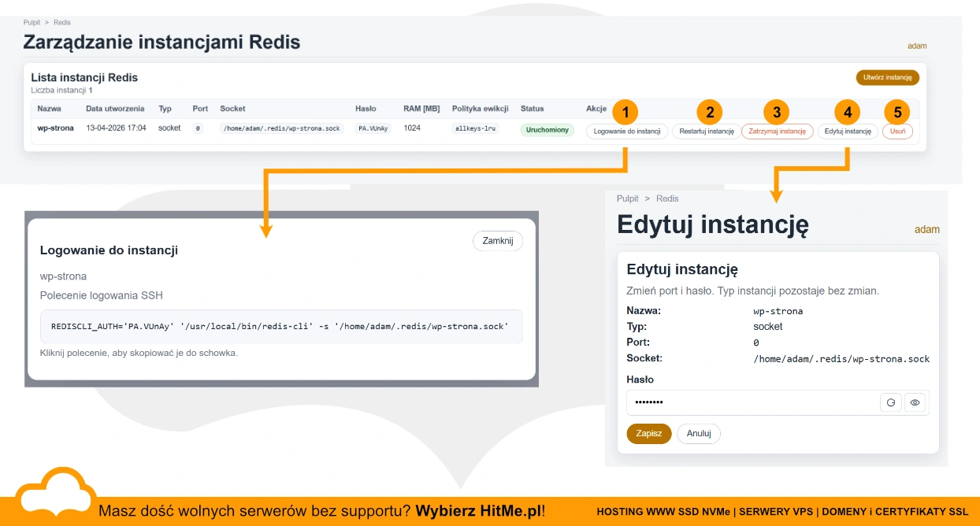Open Redis breadcrumb on edit page
The width and height of the screenshot is (980, 526).
click(667, 198)
